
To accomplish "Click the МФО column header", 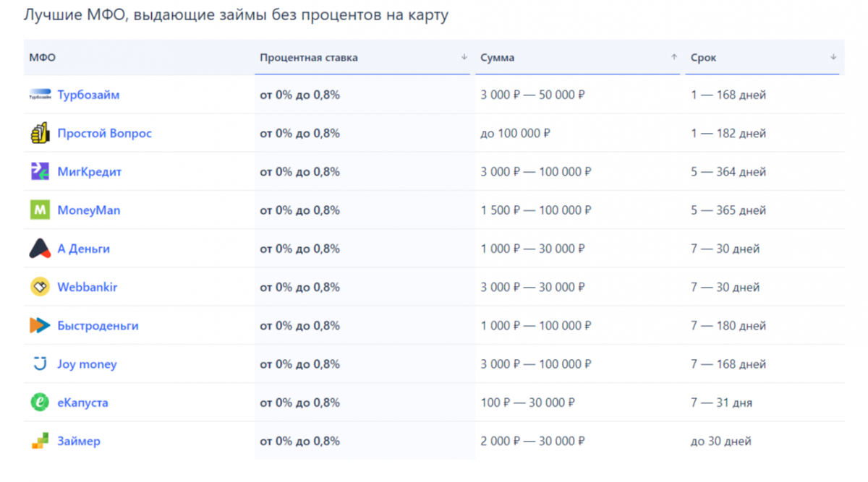I will pyautogui.click(x=42, y=58).
